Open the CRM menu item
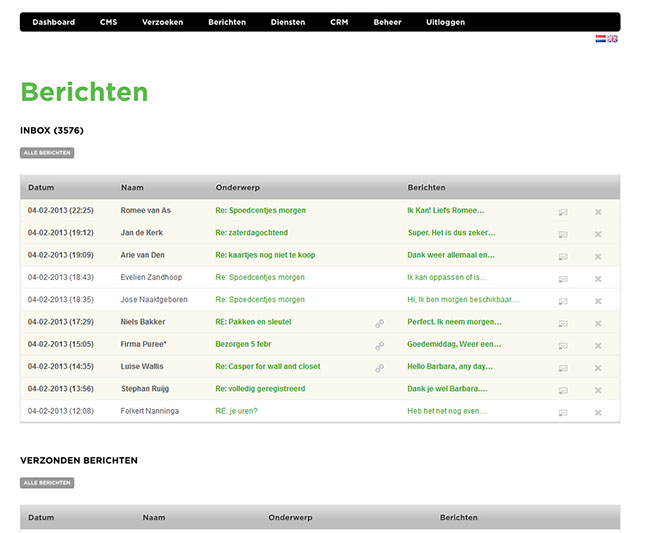 pyautogui.click(x=339, y=22)
